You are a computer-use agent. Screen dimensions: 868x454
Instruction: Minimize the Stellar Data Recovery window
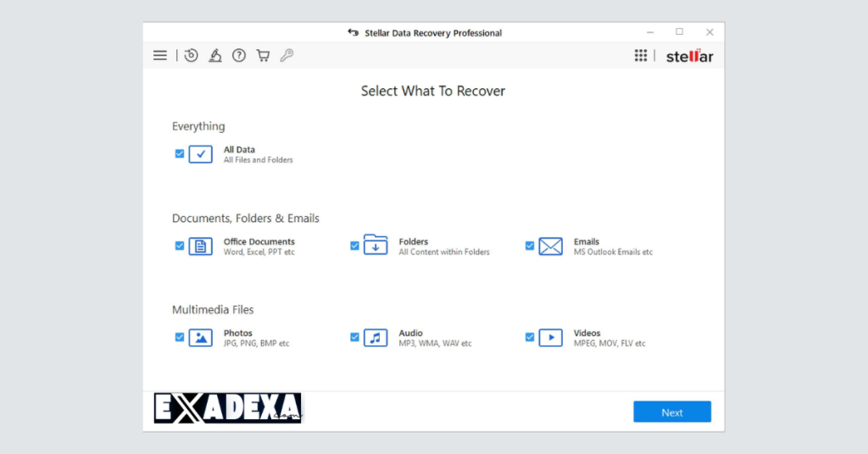point(650,32)
